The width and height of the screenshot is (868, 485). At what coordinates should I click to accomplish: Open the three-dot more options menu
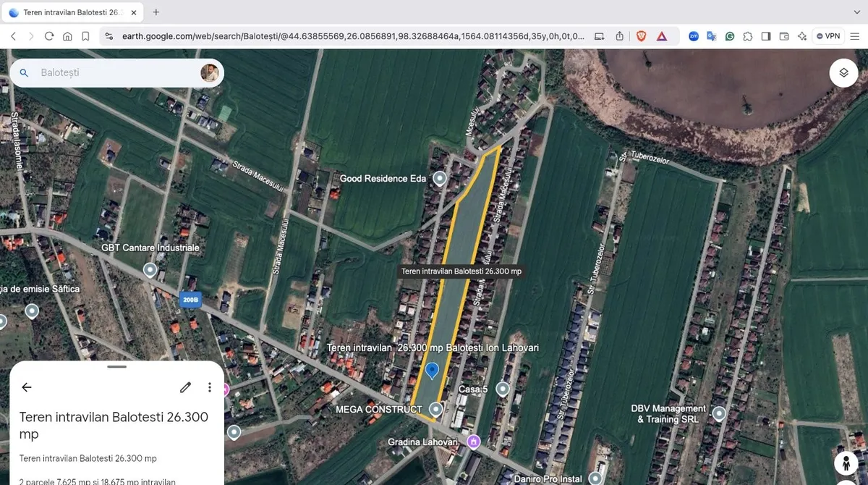[x=210, y=387]
